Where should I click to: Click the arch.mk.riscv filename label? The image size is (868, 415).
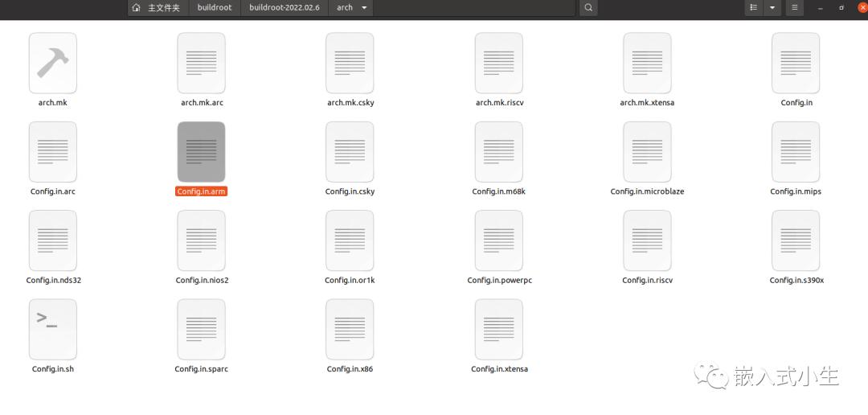coord(499,102)
